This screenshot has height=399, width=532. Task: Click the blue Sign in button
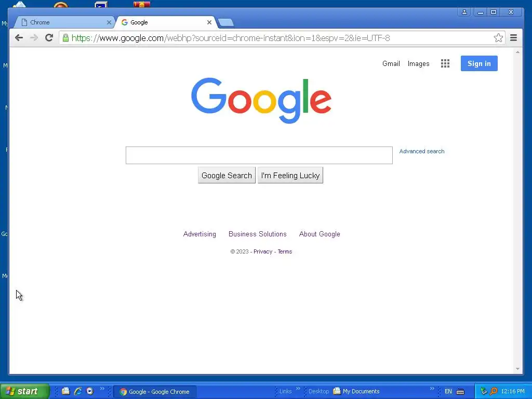(x=479, y=63)
